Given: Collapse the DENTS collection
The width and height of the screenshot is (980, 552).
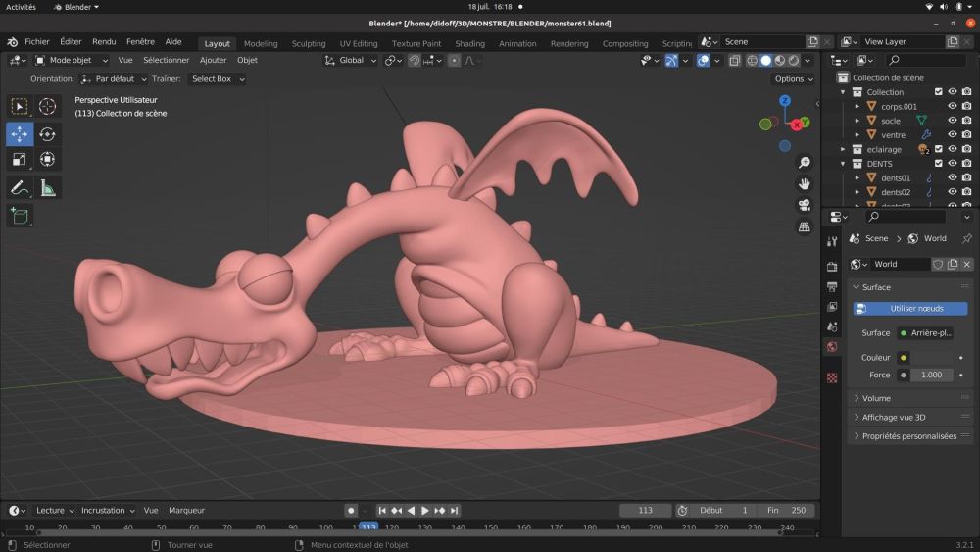Looking at the screenshot, I should (843, 164).
